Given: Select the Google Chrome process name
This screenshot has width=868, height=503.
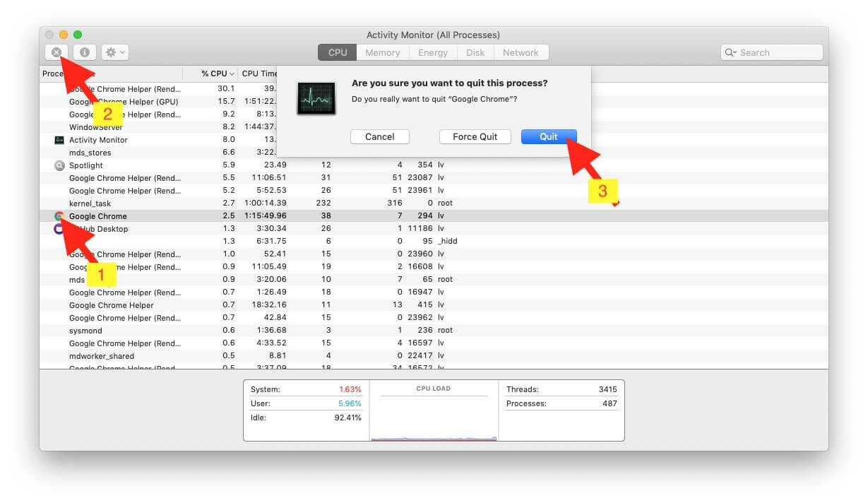Looking at the screenshot, I should [x=98, y=216].
